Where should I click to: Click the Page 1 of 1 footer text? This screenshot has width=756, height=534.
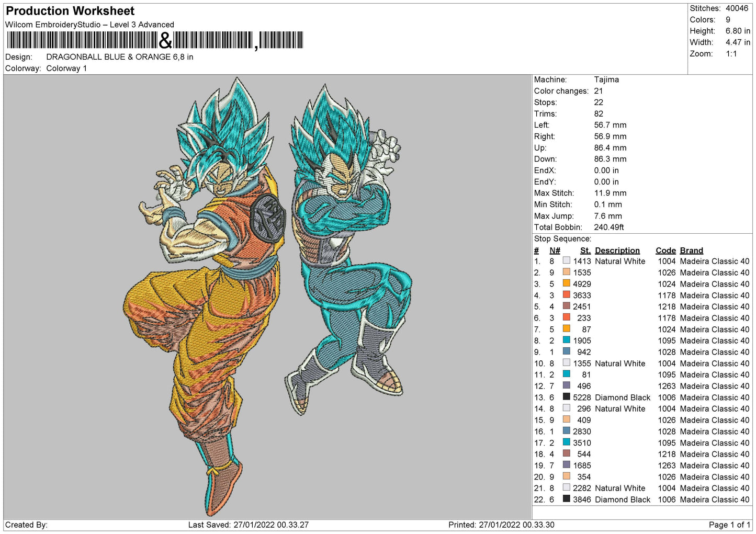(x=729, y=525)
